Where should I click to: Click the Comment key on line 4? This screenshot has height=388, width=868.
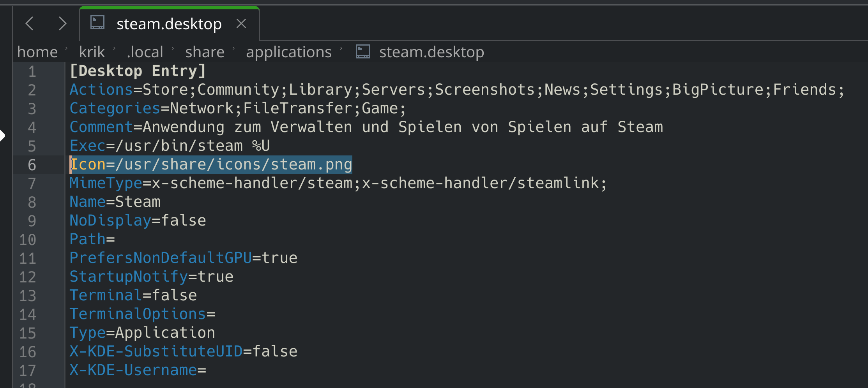101,127
